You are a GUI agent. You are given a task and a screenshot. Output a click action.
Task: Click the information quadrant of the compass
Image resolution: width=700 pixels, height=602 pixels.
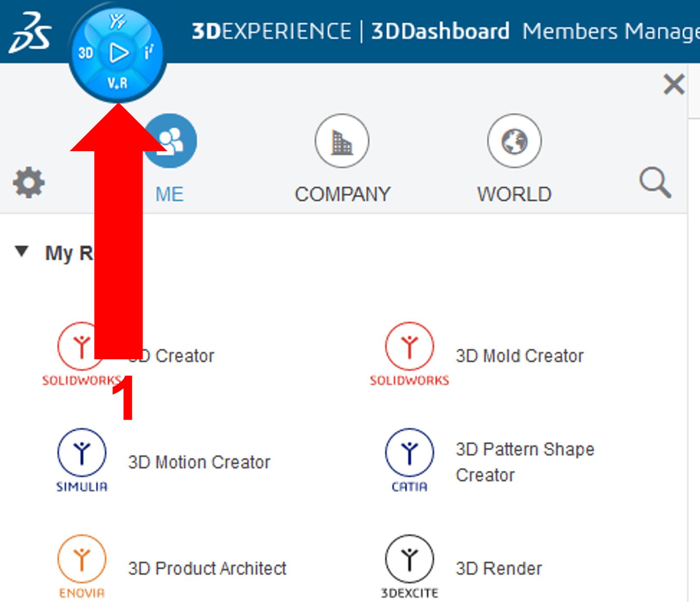(150, 53)
